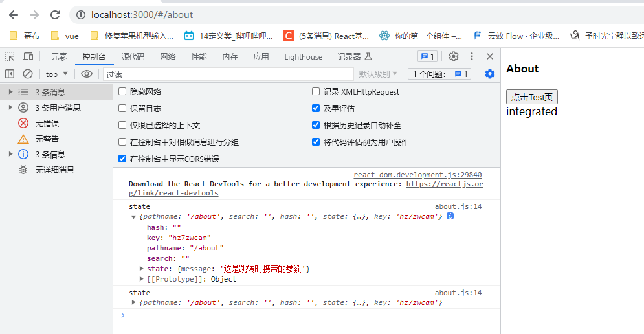Create a live expression with eye icon

(86, 74)
